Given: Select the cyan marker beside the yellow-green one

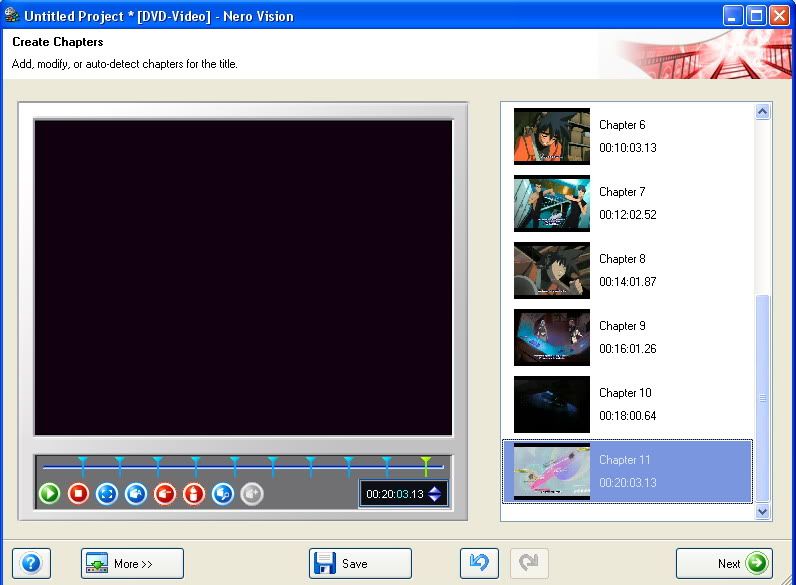Looking at the screenshot, I should click(387, 465).
